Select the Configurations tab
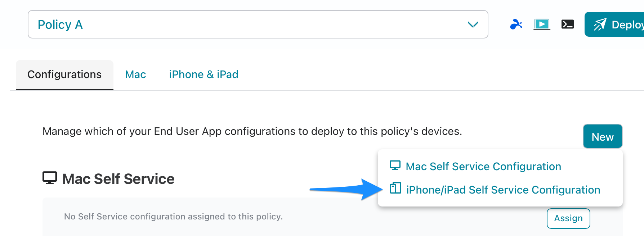644x236 pixels. click(64, 75)
